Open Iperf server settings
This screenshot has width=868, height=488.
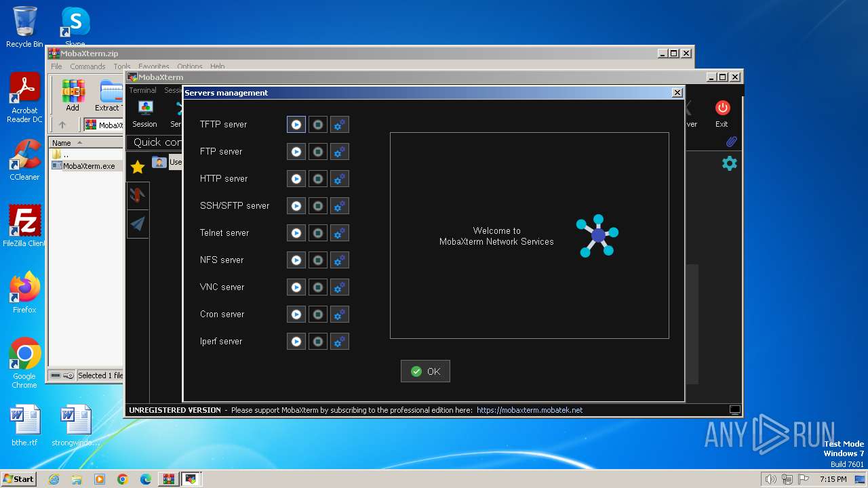tap(340, 342)
